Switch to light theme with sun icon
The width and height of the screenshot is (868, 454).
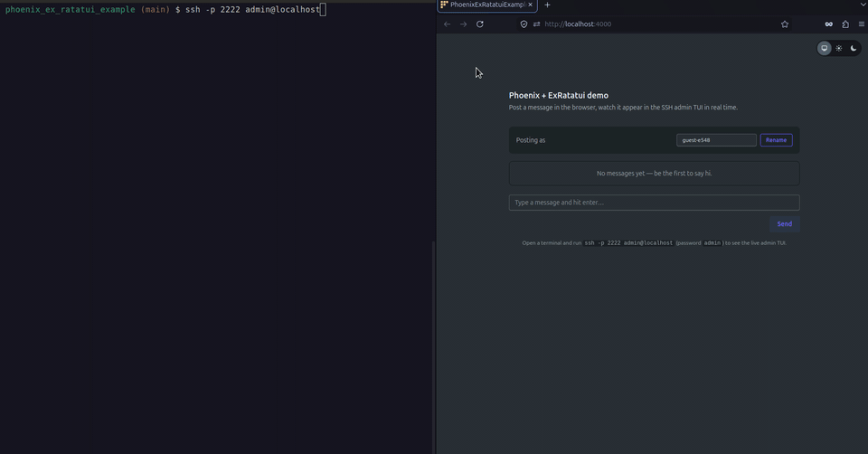click(x=839, y=48)
